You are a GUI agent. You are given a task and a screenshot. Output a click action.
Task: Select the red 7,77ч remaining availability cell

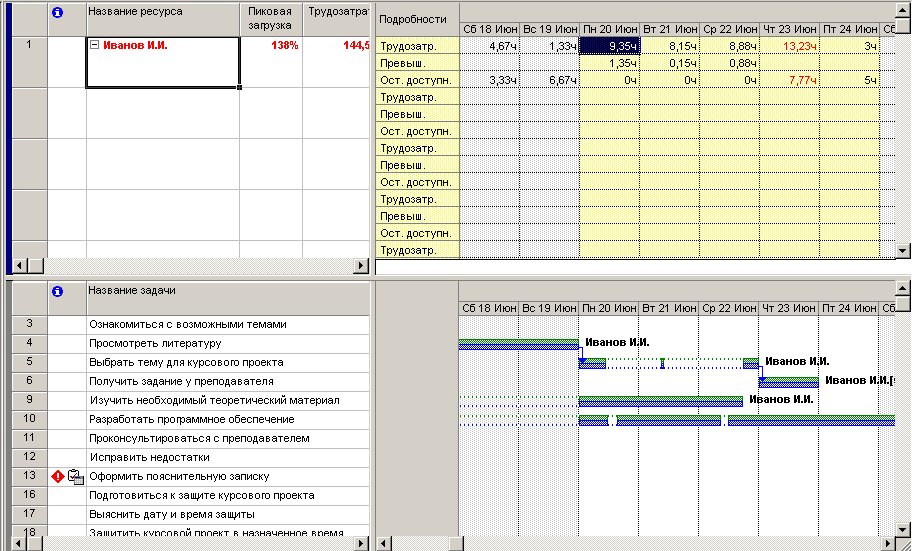tap(789, 80)
